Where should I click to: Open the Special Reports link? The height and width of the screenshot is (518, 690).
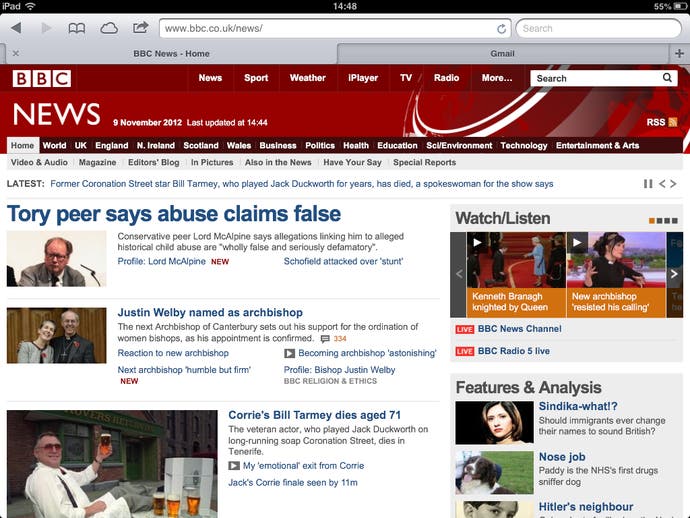click(424, 162)
